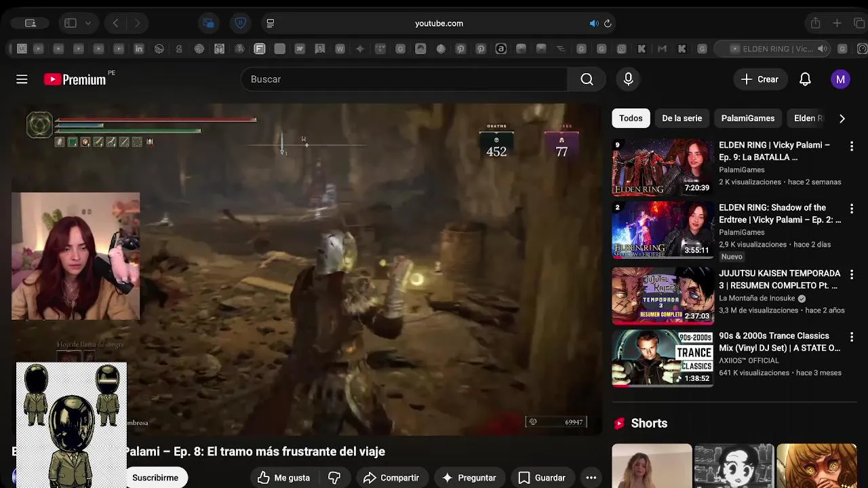Screen dimensions: 868x488
Task: Open the Bitwarden shield extension
Action: tap(240, 23)
